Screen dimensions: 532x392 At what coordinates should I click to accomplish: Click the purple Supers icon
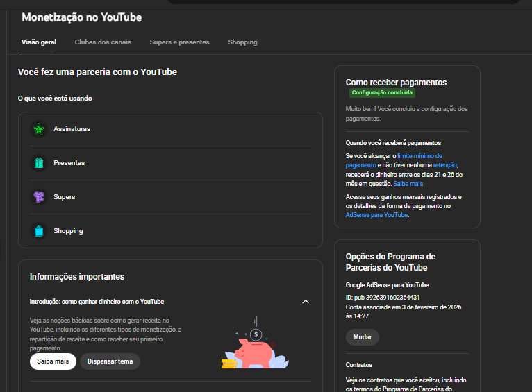point(38,197)
